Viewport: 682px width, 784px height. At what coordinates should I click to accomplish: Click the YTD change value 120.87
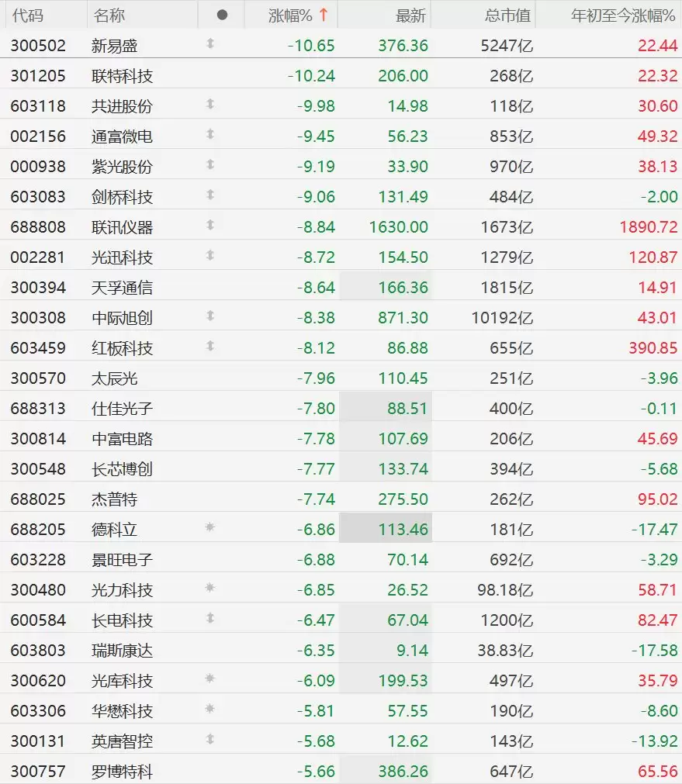point(653,257)
